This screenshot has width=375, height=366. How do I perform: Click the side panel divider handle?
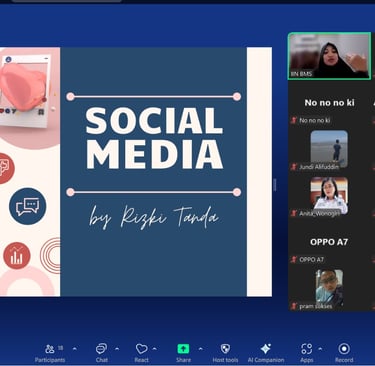[275, 184]
